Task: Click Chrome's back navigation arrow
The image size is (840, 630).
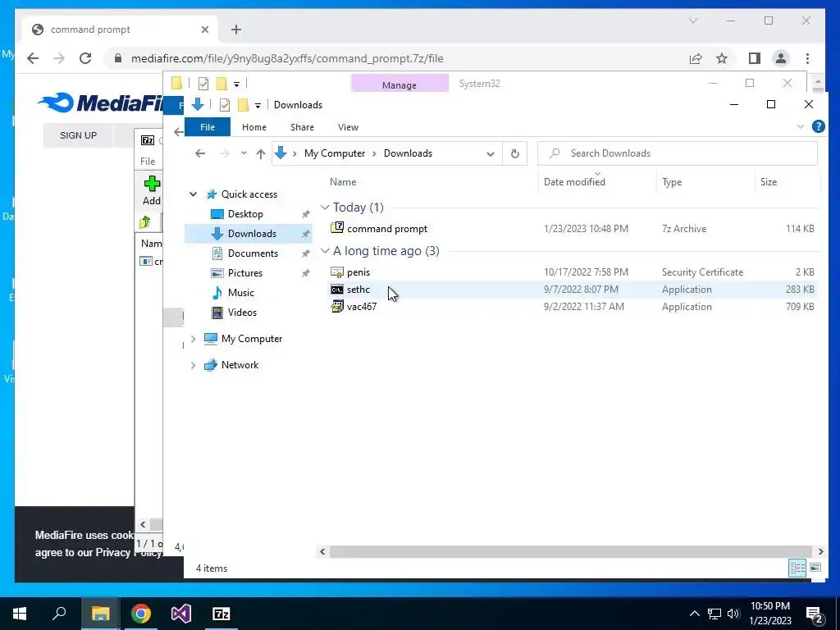Action: (x=33, y=58)
